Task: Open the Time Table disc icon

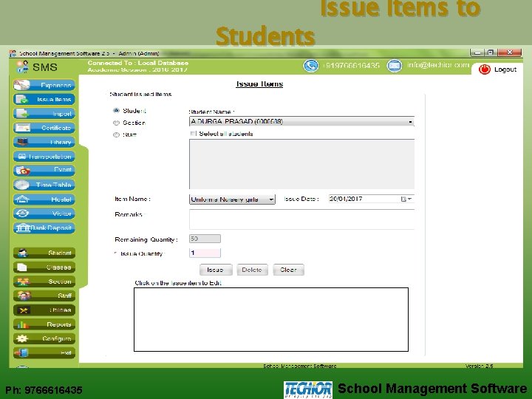Action: click(21, 185)
